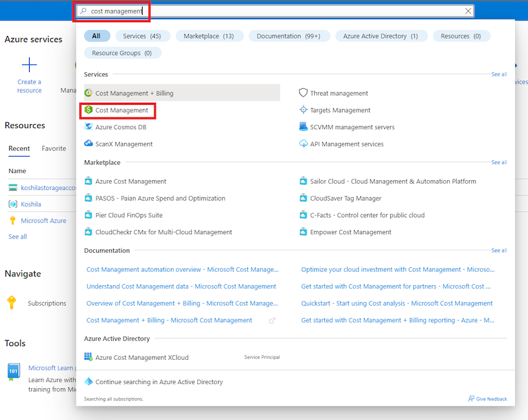Sort by Name column header

pos(17,171)
